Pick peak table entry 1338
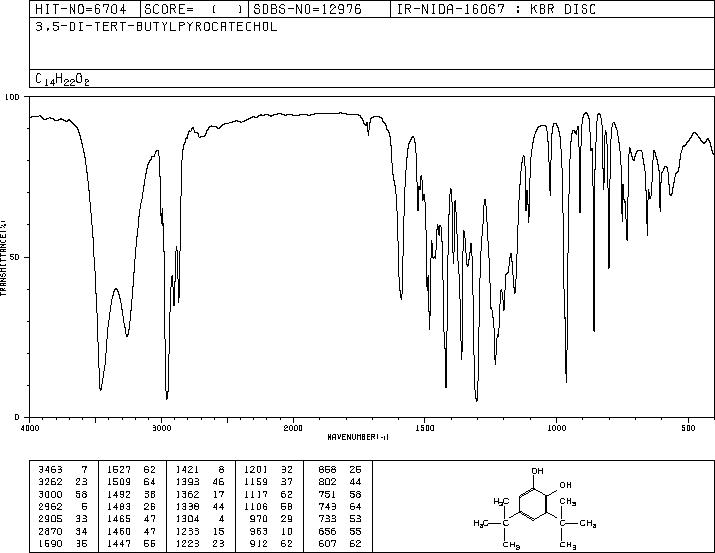The height and width of the screenshot is (553, 715). click(x=201, y=506)
